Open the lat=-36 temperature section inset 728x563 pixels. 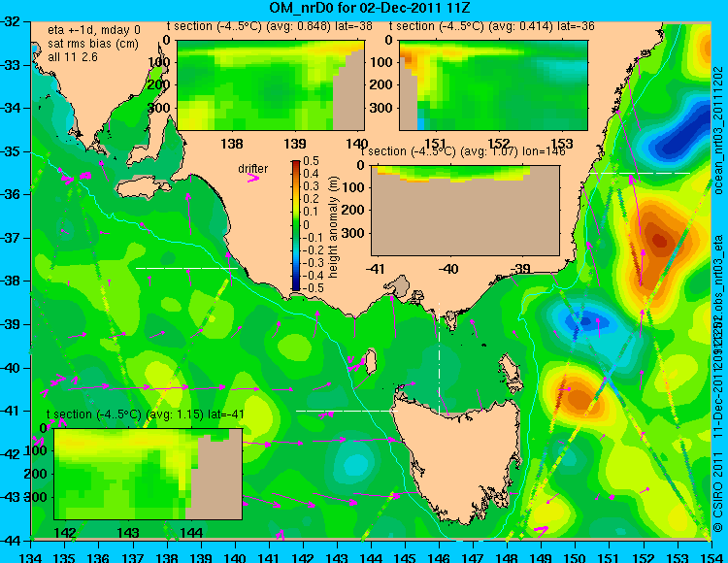[493, 85]
